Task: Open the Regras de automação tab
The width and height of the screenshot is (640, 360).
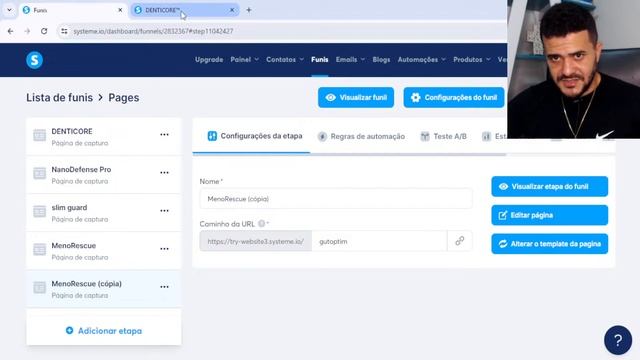Action: [x=361, y=136]
